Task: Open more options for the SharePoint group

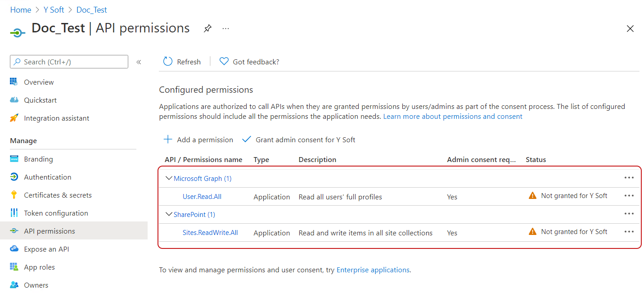Action: coord(629,214)
